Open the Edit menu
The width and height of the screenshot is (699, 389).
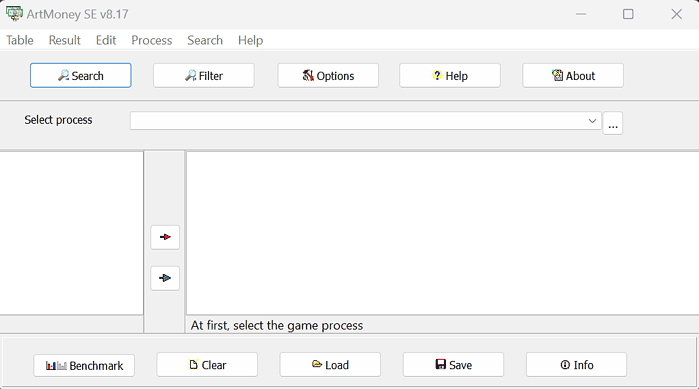pyautogui.click(x=106, y=40)
